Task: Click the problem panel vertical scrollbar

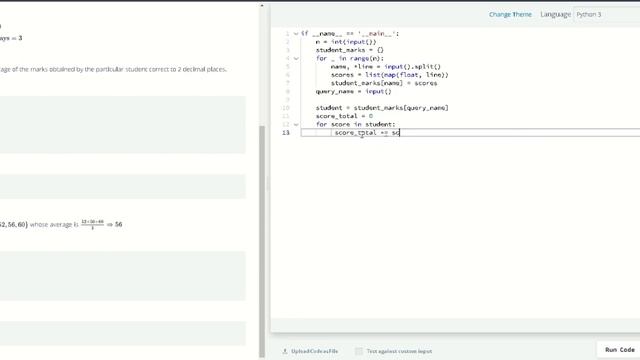Action: pos(262,241)
